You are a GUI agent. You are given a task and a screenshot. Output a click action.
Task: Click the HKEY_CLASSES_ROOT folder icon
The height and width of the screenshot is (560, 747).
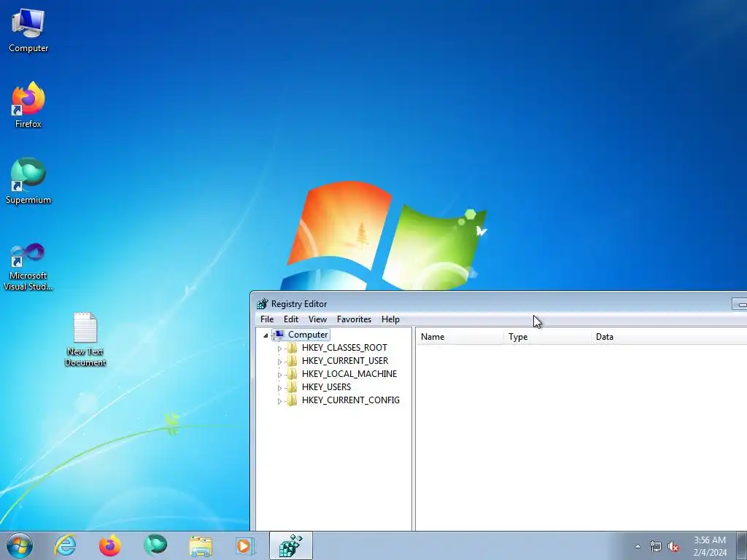point(292,348)
